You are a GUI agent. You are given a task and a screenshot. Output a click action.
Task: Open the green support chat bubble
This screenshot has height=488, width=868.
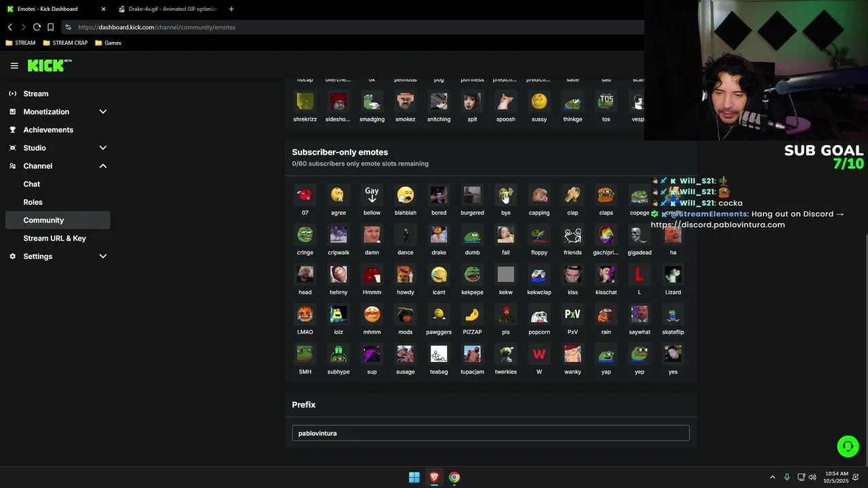(848, 446)
